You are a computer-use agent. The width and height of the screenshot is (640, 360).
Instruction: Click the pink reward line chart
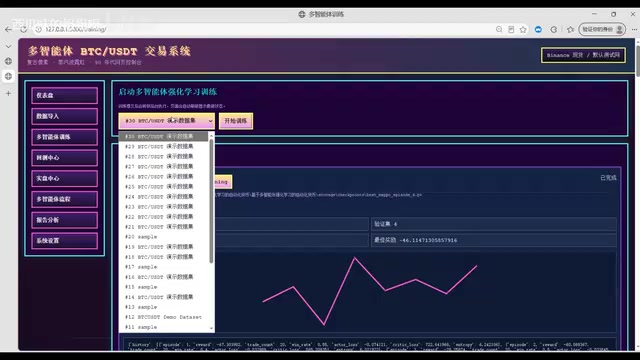[370, 291]
